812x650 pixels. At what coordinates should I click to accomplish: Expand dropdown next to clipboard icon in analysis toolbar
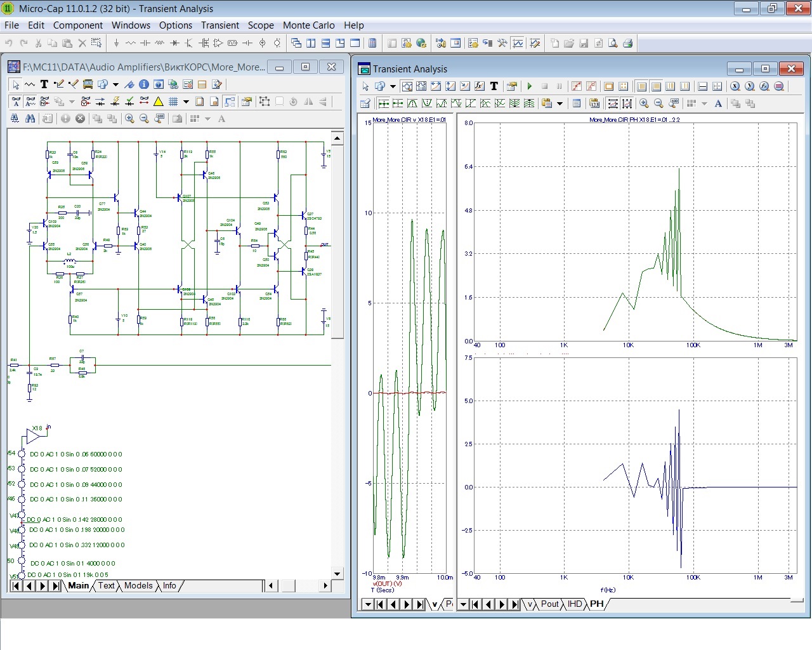coord(560,103)
